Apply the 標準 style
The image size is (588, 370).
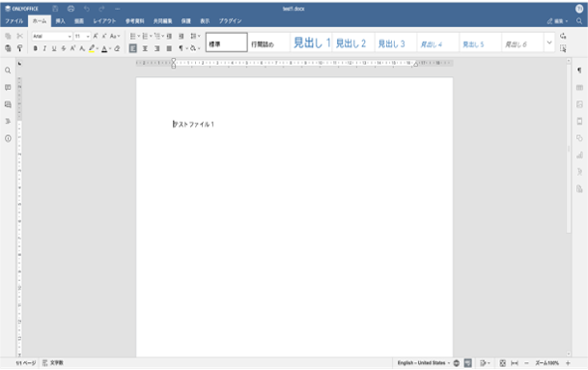click(227, 43)
